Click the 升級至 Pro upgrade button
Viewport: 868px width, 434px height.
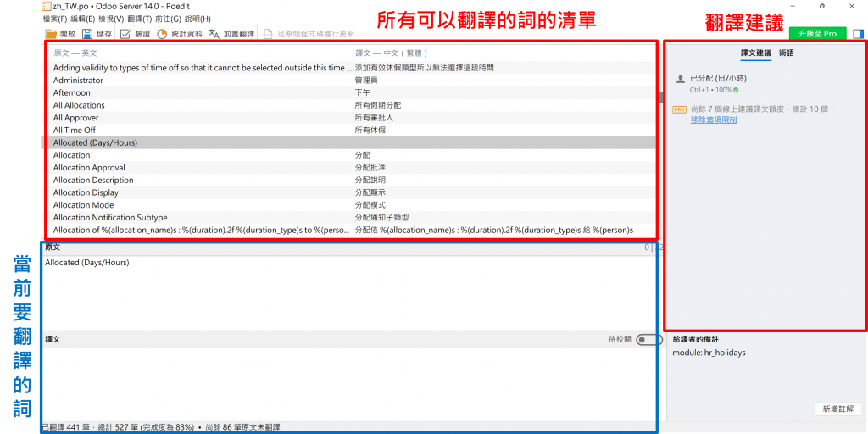click(818, 34)
